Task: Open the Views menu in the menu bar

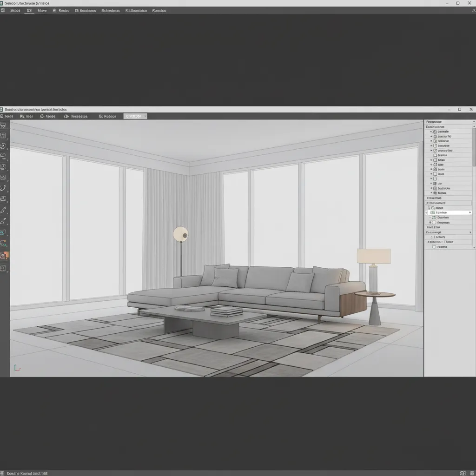Action: pos(42,10)
